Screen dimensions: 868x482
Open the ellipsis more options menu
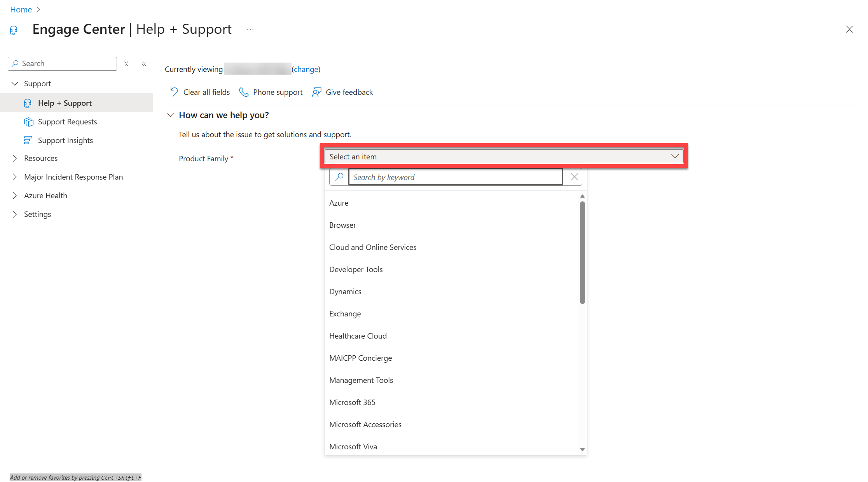[x=250, y=29]
